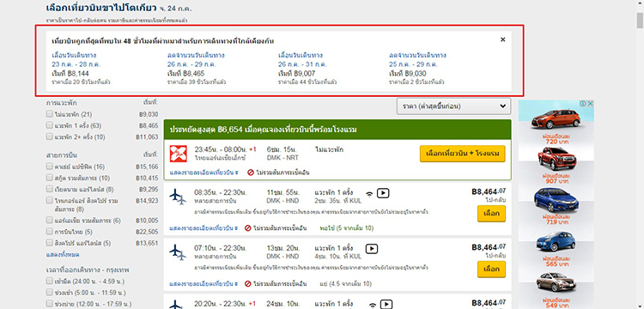Click the 2ชม. 35น. ที่ KUL layover text
Viewport: 644px width, 309px height.
coord(338,201)
